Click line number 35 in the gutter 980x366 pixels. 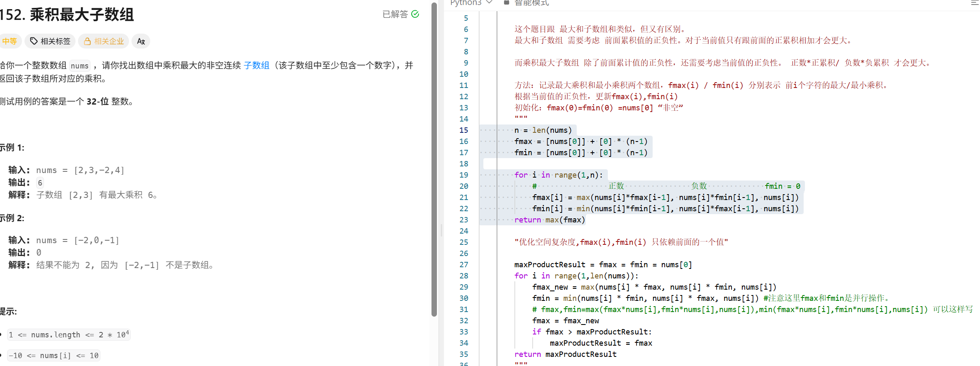463,354
